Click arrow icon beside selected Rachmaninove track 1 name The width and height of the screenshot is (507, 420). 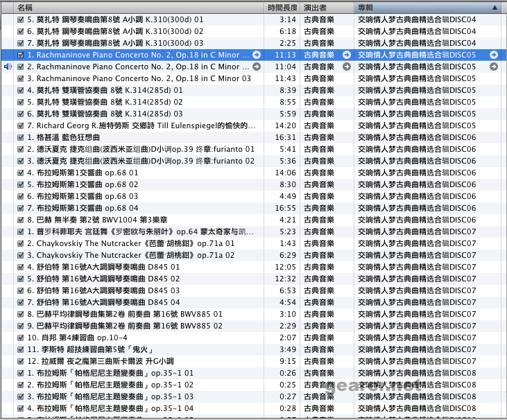pos(257,55)
